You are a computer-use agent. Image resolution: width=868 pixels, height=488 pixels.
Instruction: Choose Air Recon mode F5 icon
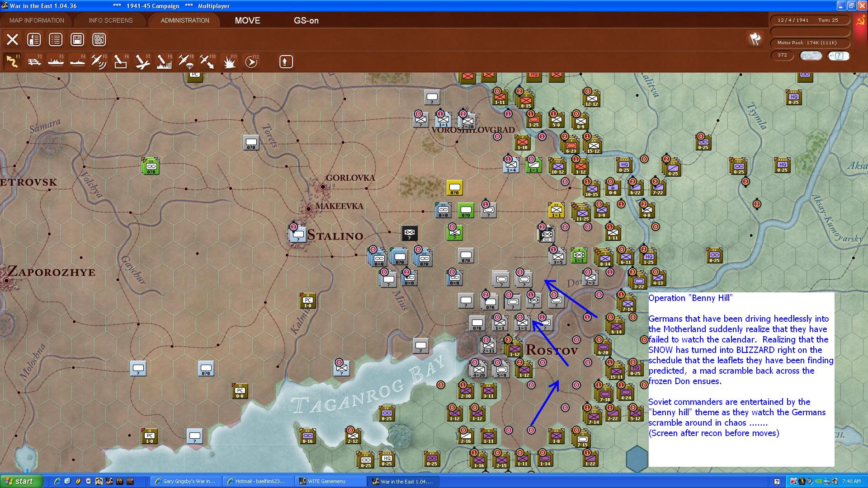(99, 61)
